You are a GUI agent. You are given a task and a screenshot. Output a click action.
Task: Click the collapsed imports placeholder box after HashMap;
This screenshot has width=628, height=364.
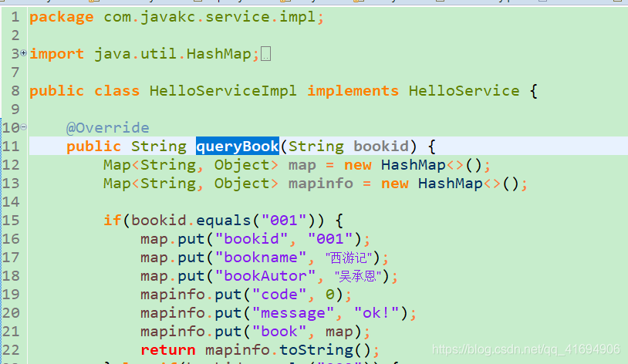coord(265,54)
